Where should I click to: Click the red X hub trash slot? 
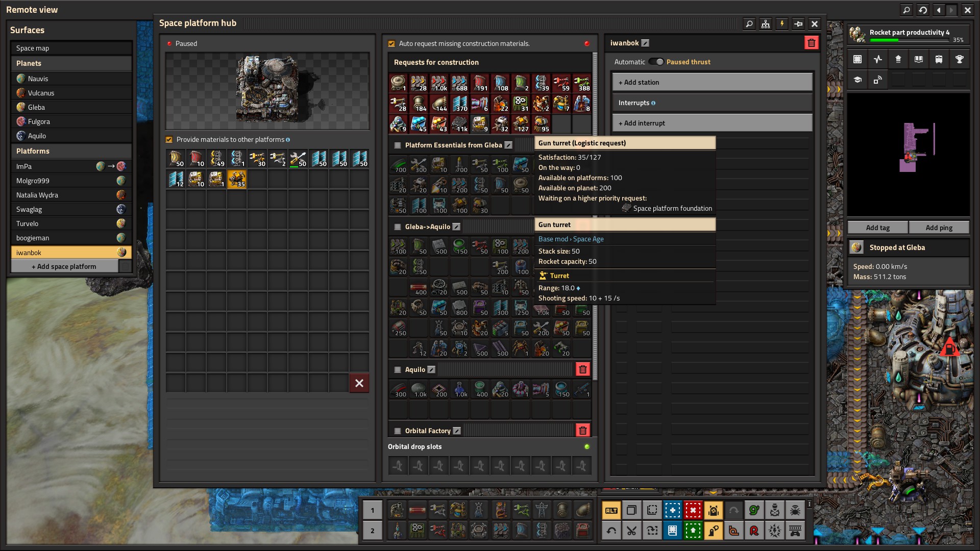359,383
